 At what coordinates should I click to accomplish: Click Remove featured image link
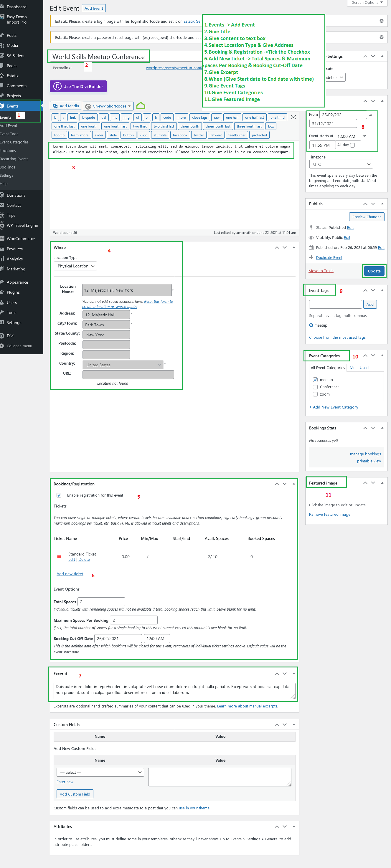329,514
